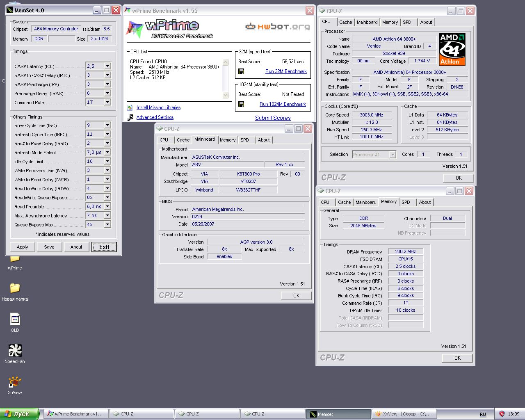Open the Processor #1 selection dropdown
This screenshot has height=420, width=525.
tap(393, 155)
